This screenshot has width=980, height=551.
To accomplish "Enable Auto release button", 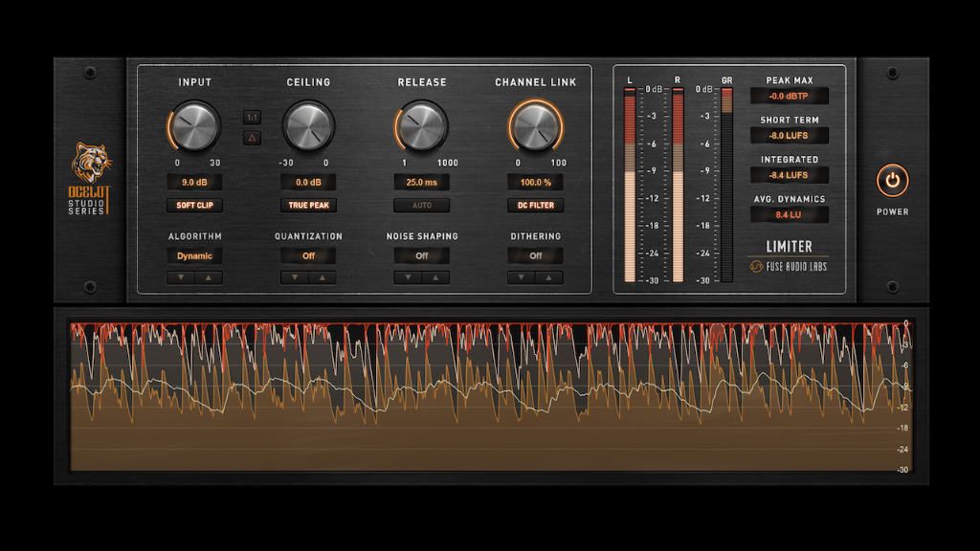I will [x=422, y=205].
